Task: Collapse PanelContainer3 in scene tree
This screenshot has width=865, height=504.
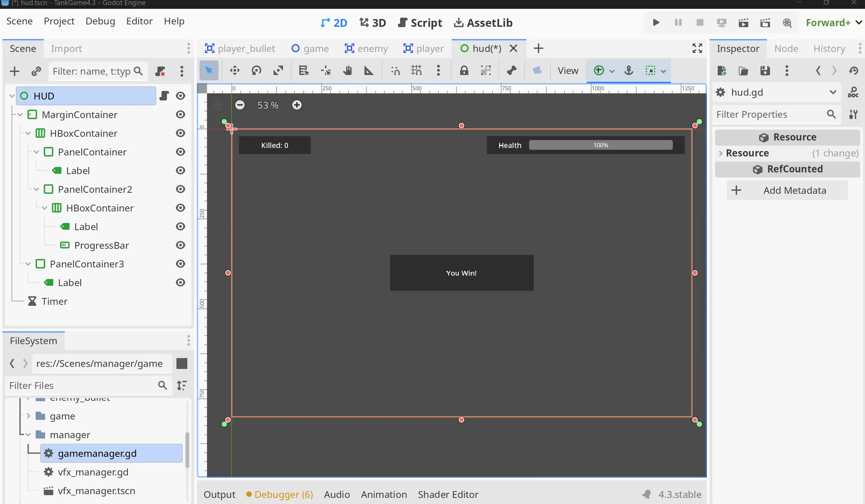Action: click(x=28, y=264)
